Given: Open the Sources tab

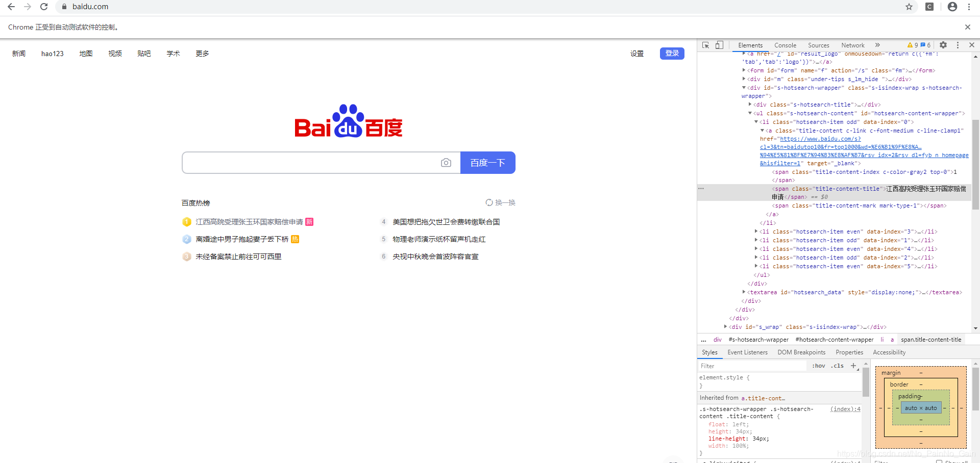Looking at the screenshot, I should pos(819,45).
